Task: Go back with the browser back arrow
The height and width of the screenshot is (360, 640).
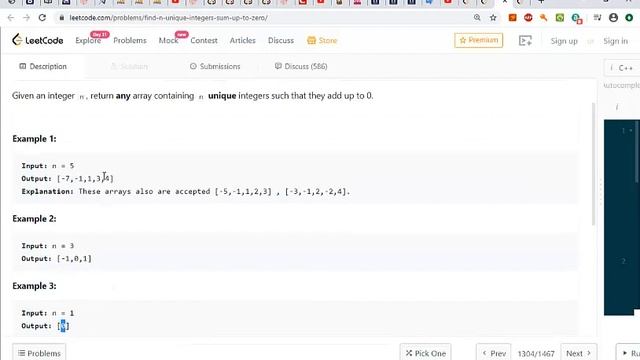Action: tap(11, 18)
